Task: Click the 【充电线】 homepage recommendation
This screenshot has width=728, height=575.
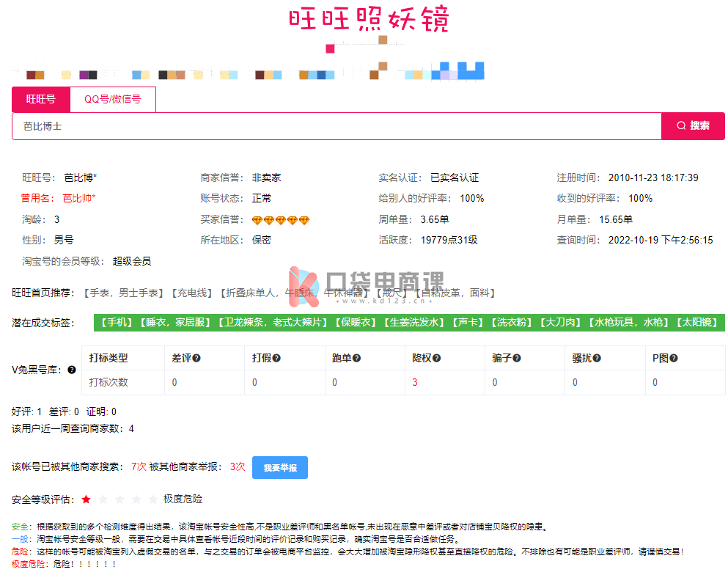Action: point(192,293)
